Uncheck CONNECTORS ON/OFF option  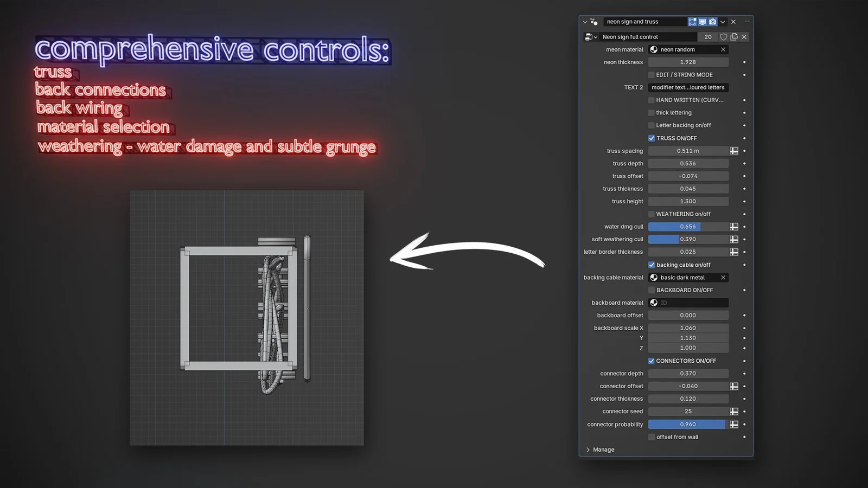point(652,361)
